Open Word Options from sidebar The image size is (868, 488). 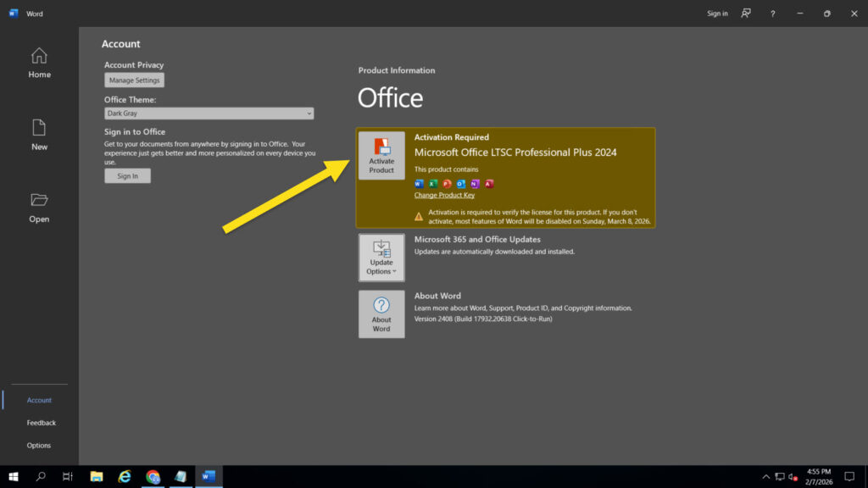tap(39, 446)
